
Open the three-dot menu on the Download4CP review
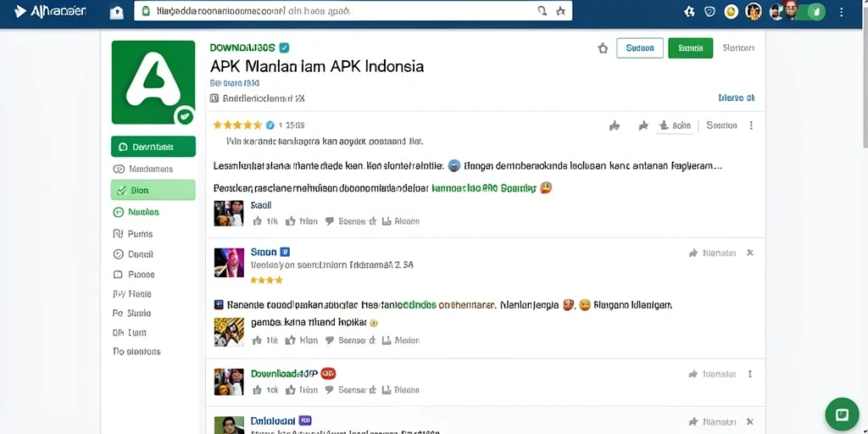[750, 374]
